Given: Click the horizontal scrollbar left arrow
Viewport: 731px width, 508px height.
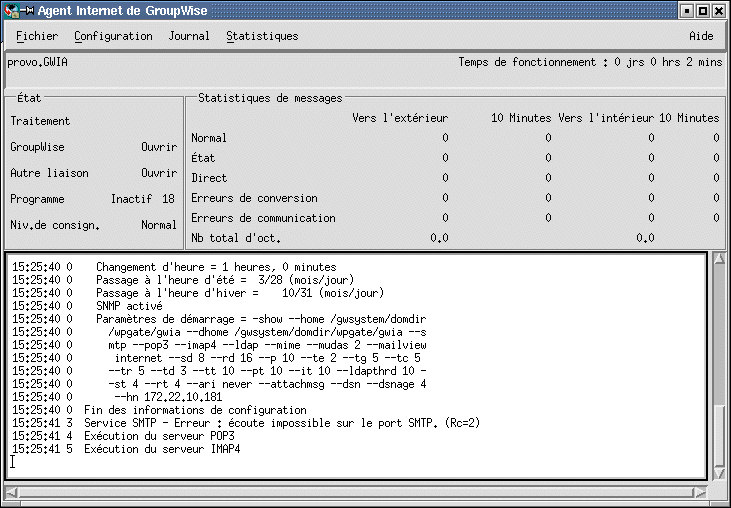Looking at the screenshot, I should (x=11, y=492).
